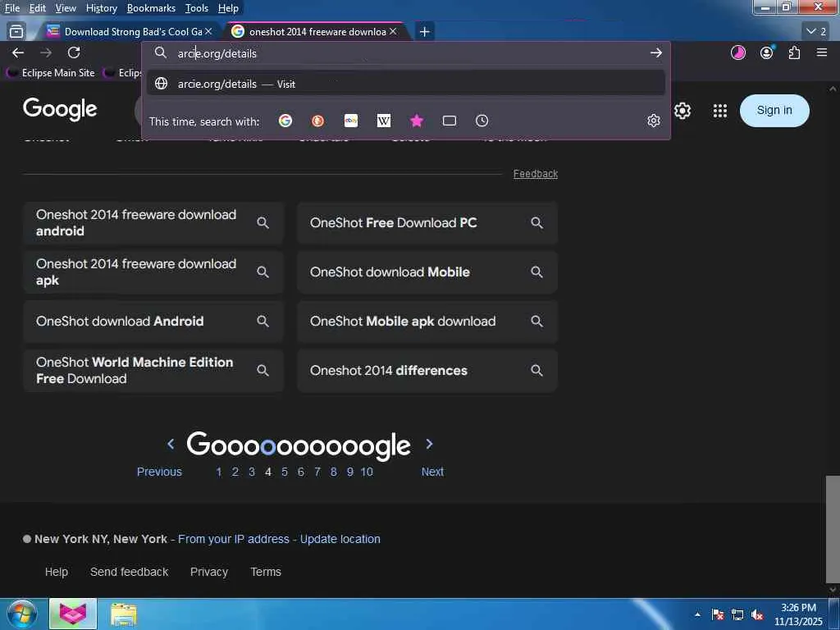Close the oneshot 2014 freeware tab
The width and height of the screenshot is (840, 630).
(393, 32)
